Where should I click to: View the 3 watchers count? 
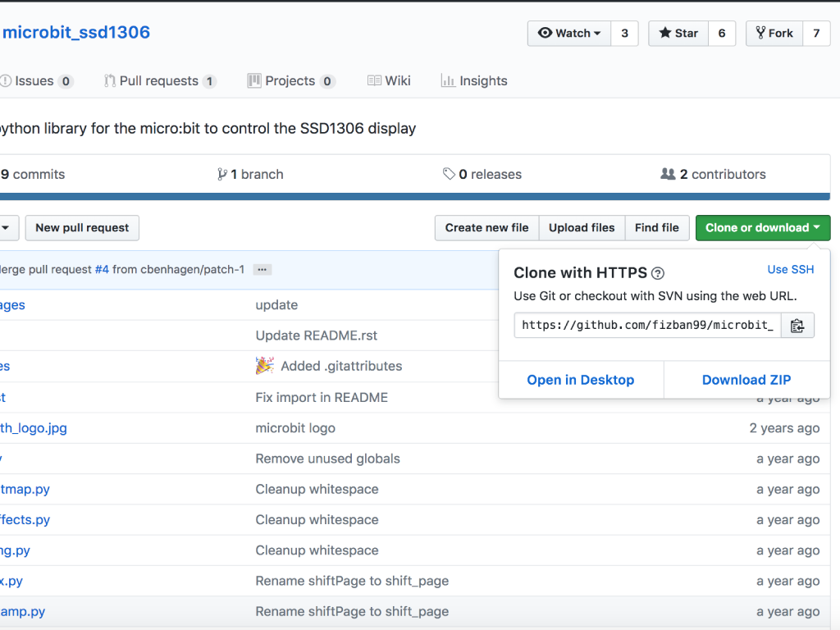(624, 33)
